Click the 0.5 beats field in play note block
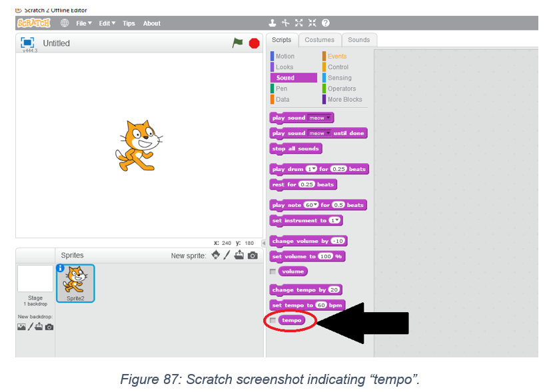Screen dimensions: 553x392 pos(338,205)
